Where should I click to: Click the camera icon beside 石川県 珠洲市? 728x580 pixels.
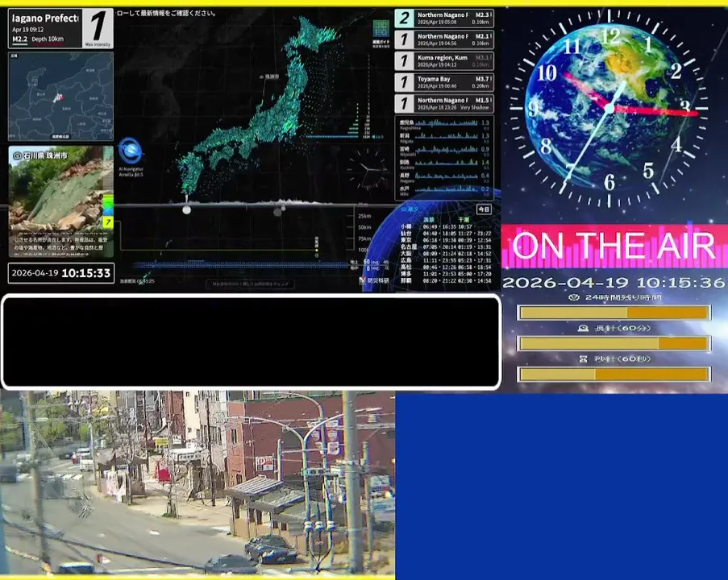(18, 156)
